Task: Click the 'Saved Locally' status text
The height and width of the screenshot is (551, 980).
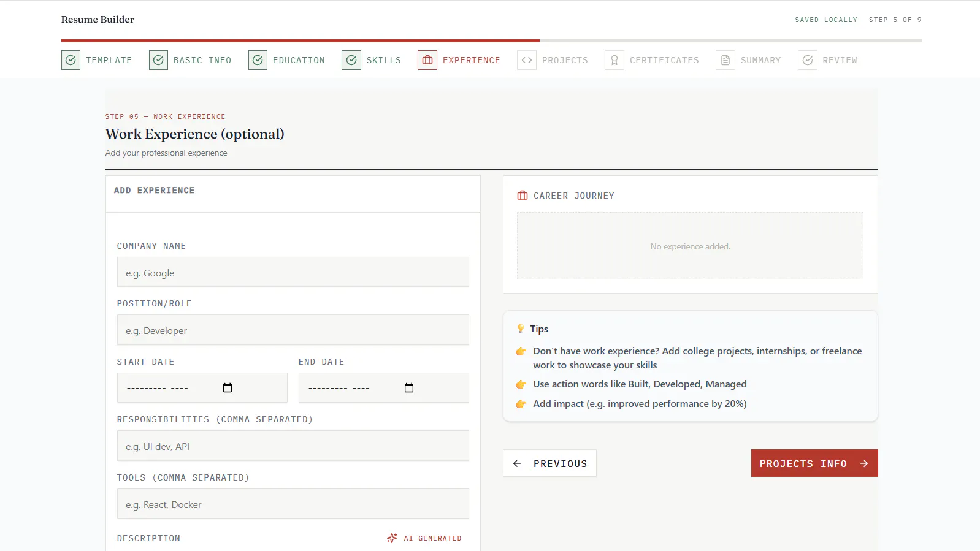Action: [826, 20]
